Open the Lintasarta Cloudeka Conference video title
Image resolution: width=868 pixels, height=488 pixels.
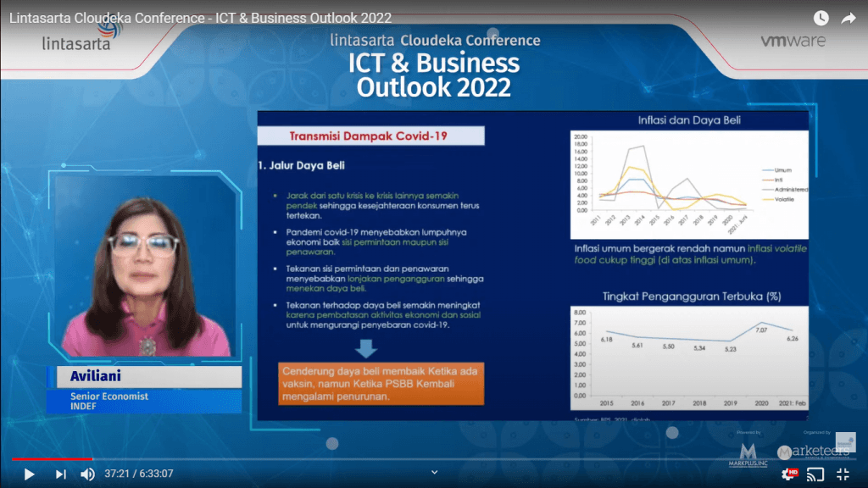[x=200, y=19]
